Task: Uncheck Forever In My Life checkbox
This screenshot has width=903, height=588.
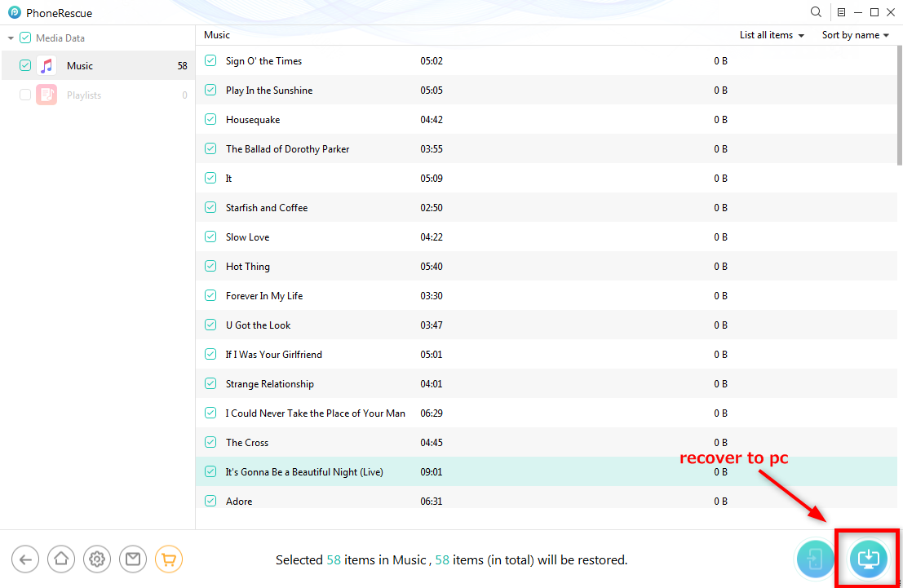Action: (210, 295)
